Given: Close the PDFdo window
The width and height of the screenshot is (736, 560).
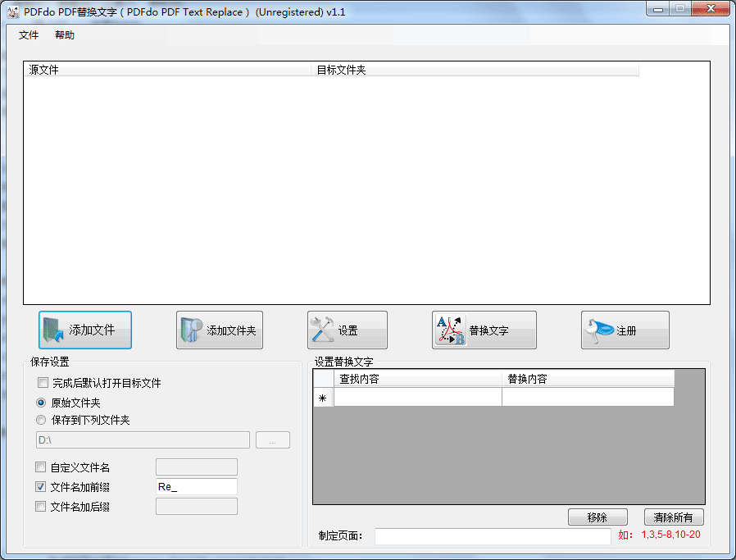Looking at the screenshot, I should pyautogui.click(x=711, y=9).
